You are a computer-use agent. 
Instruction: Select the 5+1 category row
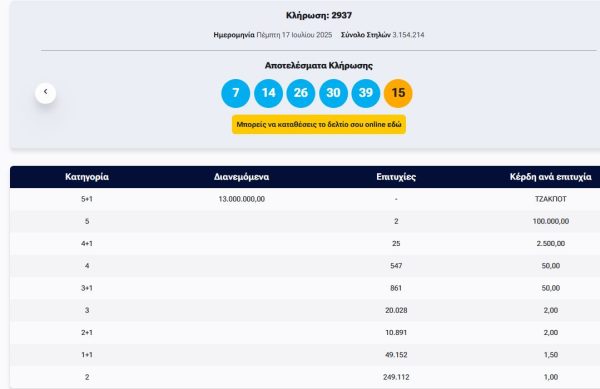click(305, 199)
